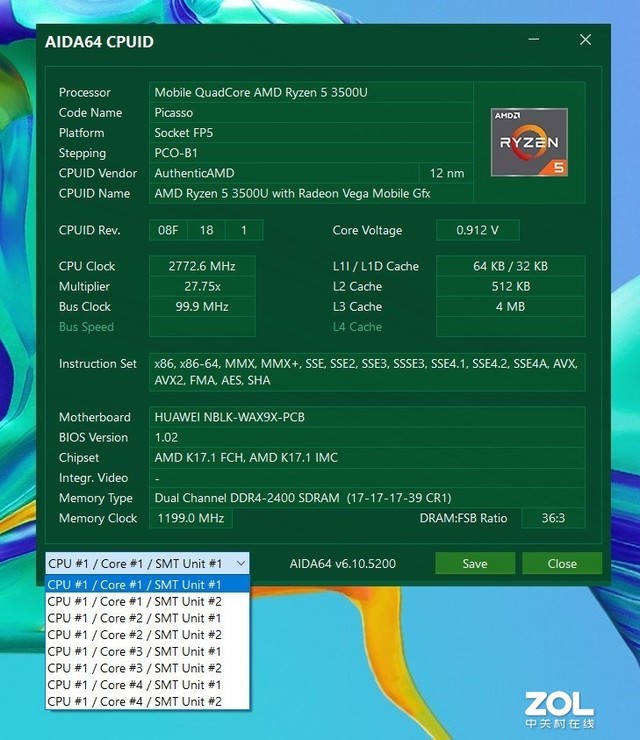Click the Chipset AMD K17.1 FCH value
Image resolution: width=640 pixels, height=740 pixels.
(x=367, y=458)
